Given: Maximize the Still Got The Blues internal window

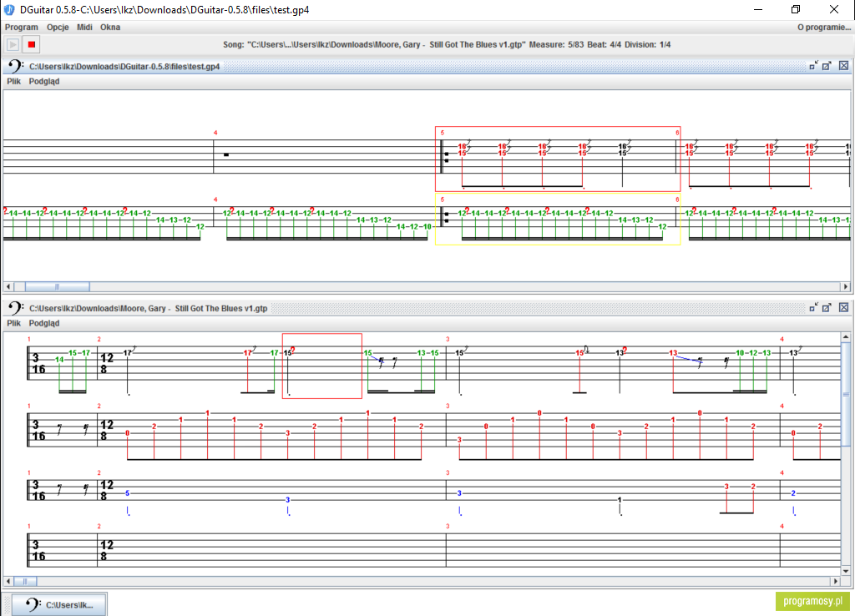Looking at the screenshot, I should 827,307.
